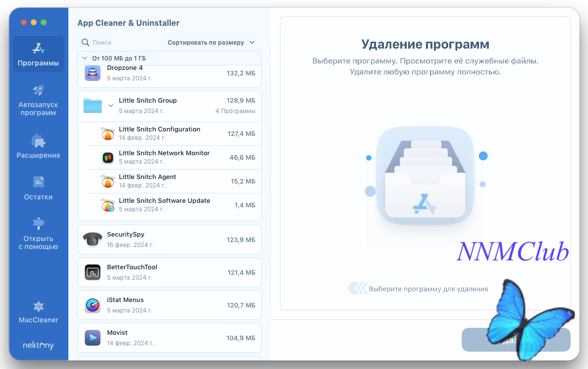Click Movist app name

117,332
